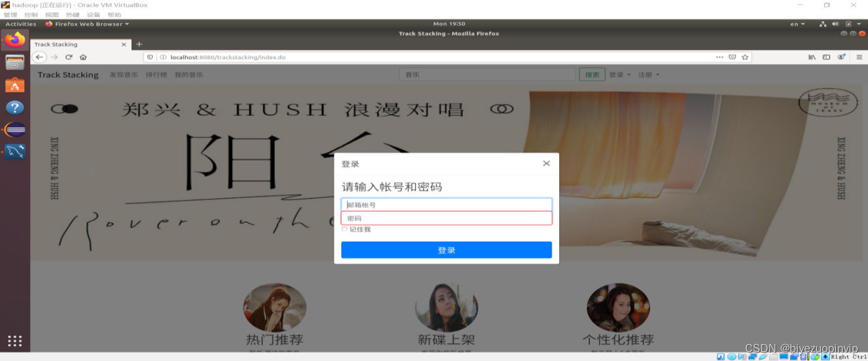Reload the current page
This screenshot has width=868, height=361.
tap(69, 57)
